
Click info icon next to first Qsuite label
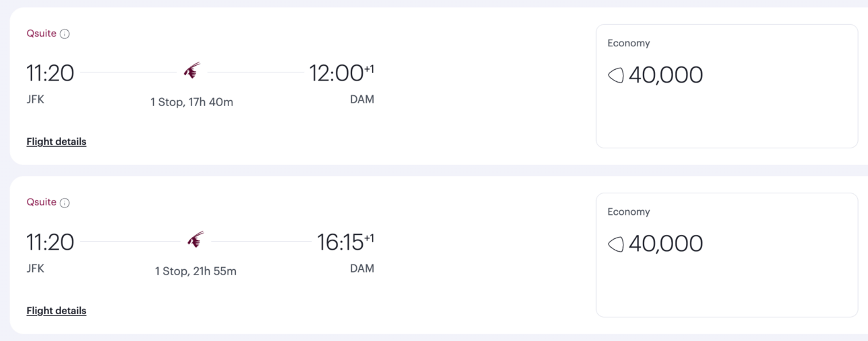point(64,34)
